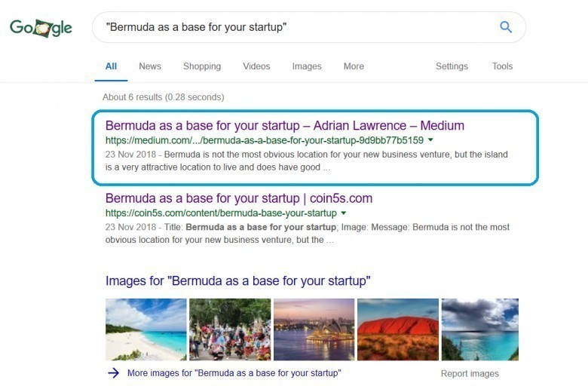Viewport: 588px width, 386px height.
Task: Open search Settings
Action: pyautogui.click(x=452, y=66)
